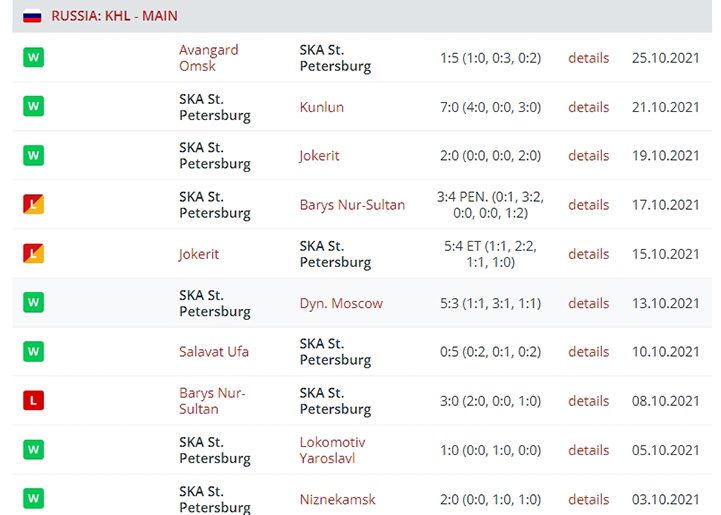Select the red-yellow L badge for Barys 17.10.2021
This screenshot has height=515, width=721.
point(34,204)
